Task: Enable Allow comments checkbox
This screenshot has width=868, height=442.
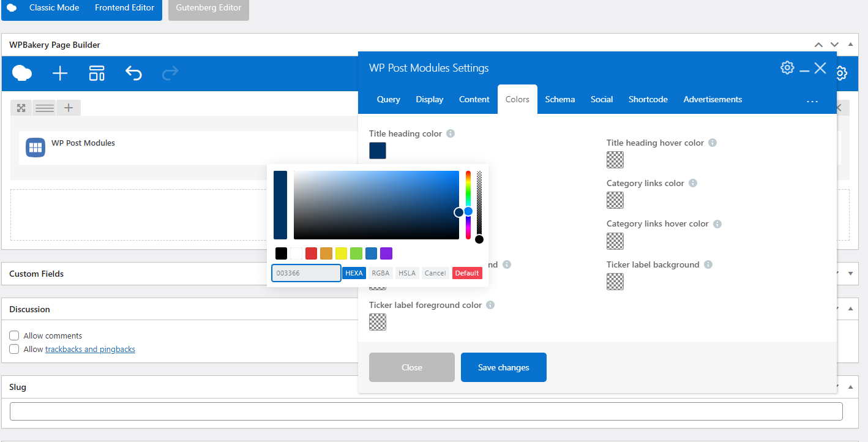Action: tap(14, 335)
